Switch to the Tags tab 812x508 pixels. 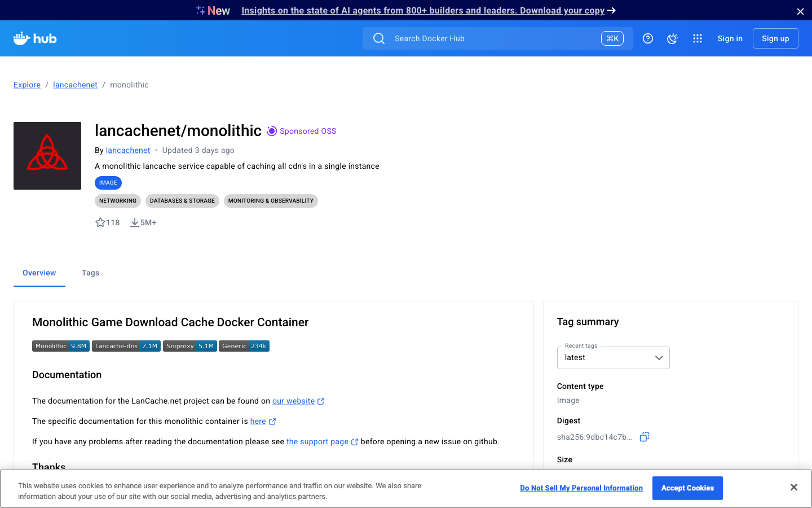pos(90,273)
